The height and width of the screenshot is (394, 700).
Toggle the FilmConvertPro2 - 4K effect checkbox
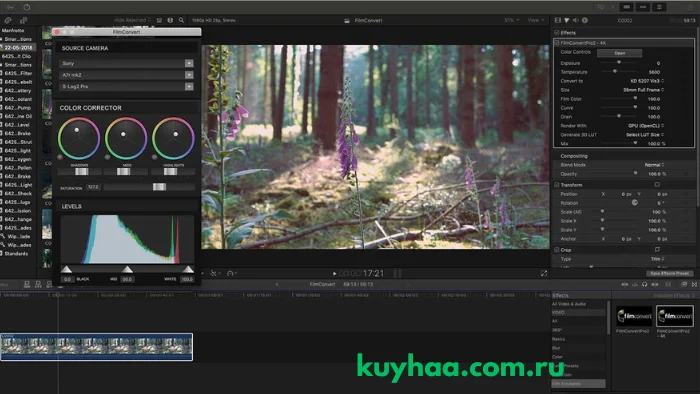tap(557, 43)
